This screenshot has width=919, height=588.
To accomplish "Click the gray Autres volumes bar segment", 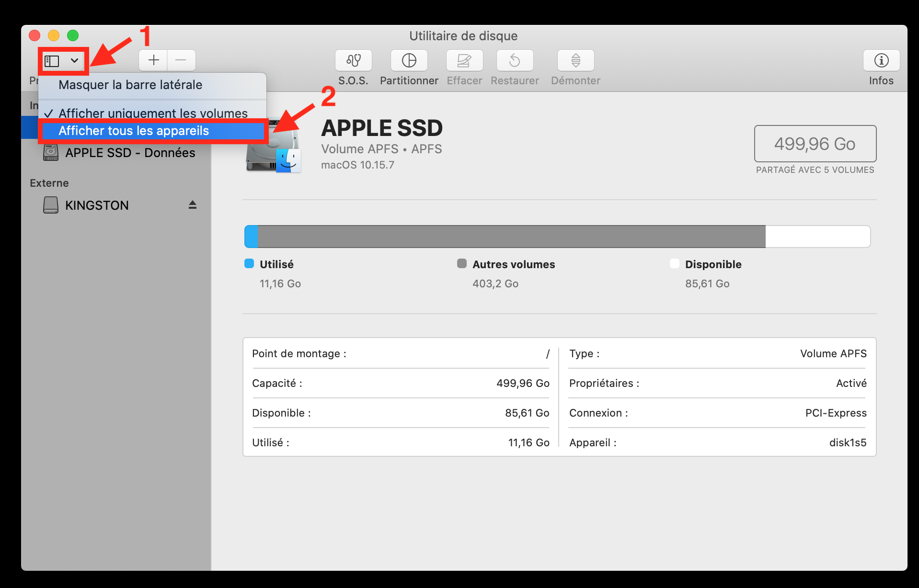I will click(x=511, y=237).
